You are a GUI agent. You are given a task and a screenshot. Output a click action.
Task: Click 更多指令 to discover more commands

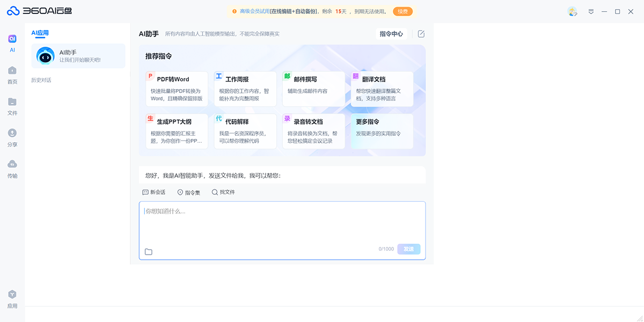click(382, 131)
